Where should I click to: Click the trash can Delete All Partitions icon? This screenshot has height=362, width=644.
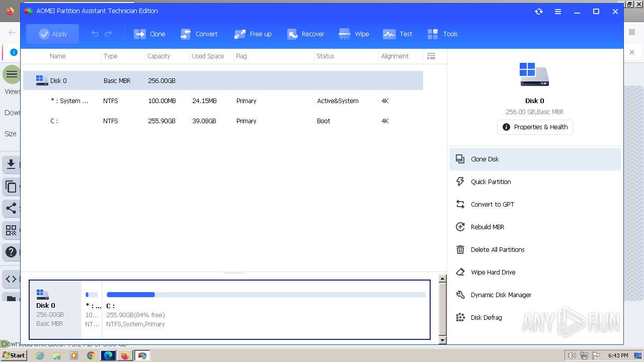[460, 249]
